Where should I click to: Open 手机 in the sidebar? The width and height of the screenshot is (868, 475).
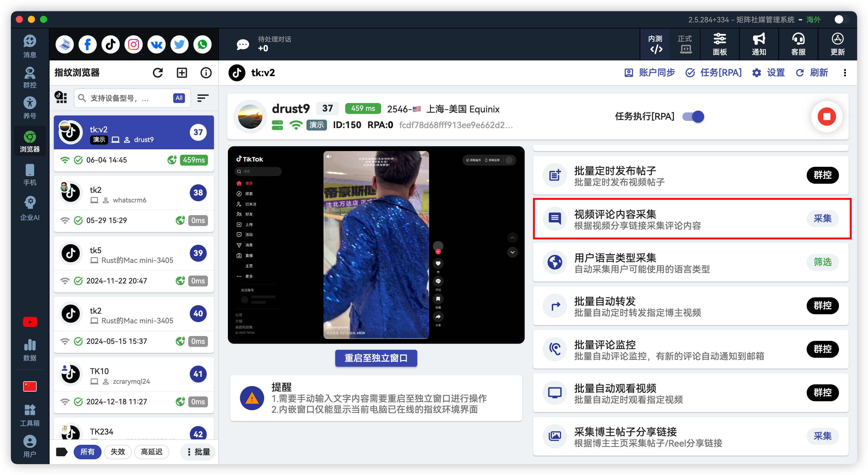(x=30, y=175)
